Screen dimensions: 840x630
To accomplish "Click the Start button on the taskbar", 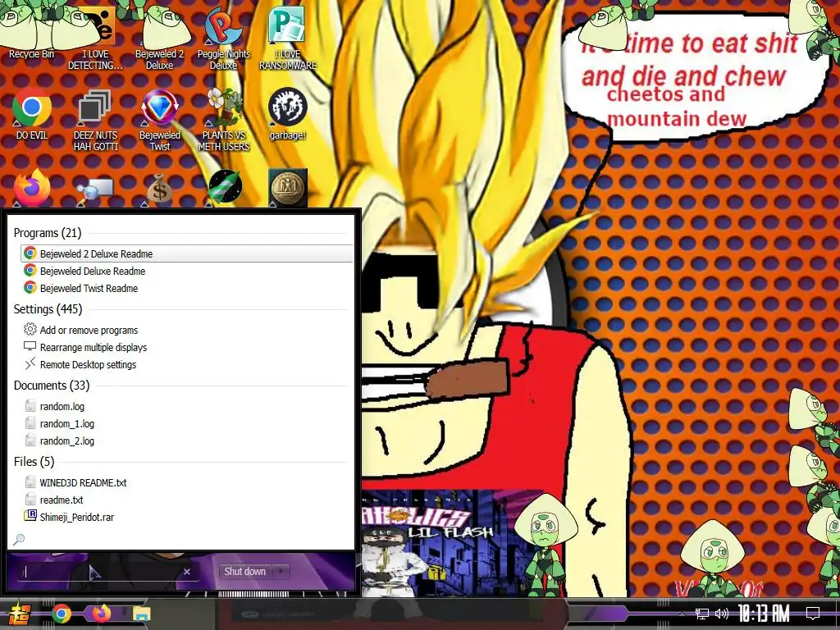I will tap(18, 614).
